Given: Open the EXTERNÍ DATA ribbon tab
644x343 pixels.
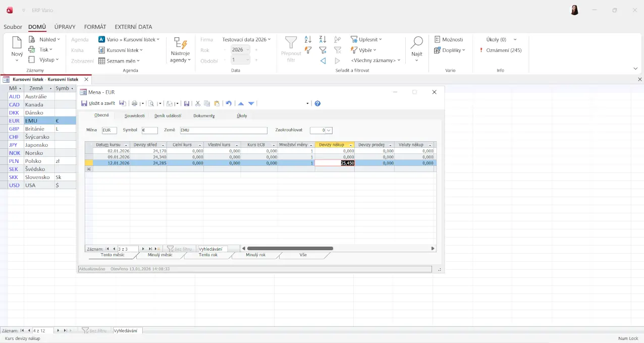Looking at the screenshot, I should [x=133, y=27].
